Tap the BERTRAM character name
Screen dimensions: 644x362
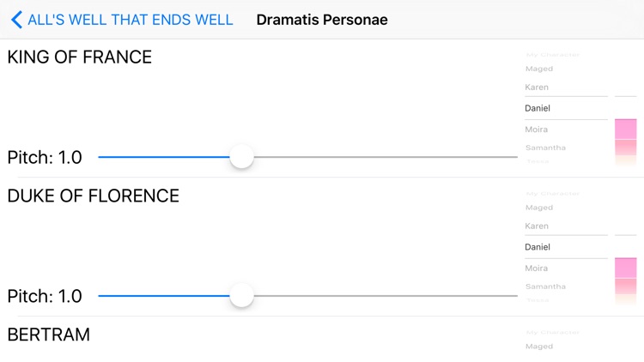[x=49, y=335]
